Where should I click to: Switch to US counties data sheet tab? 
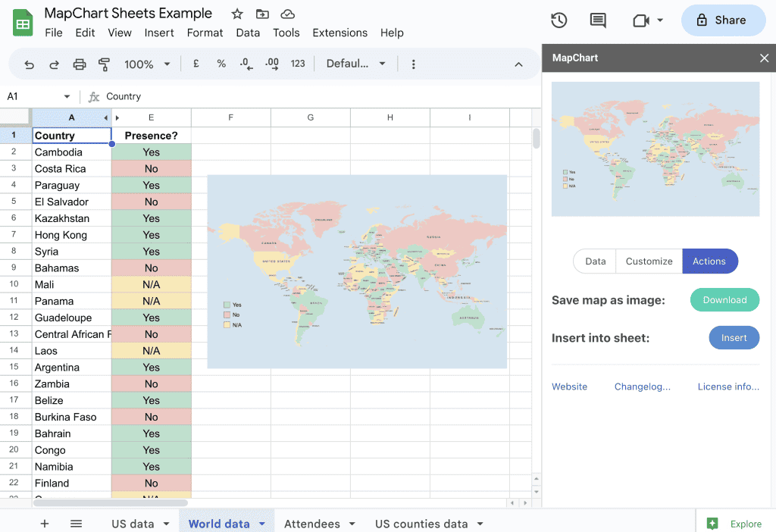coord(421,524)
